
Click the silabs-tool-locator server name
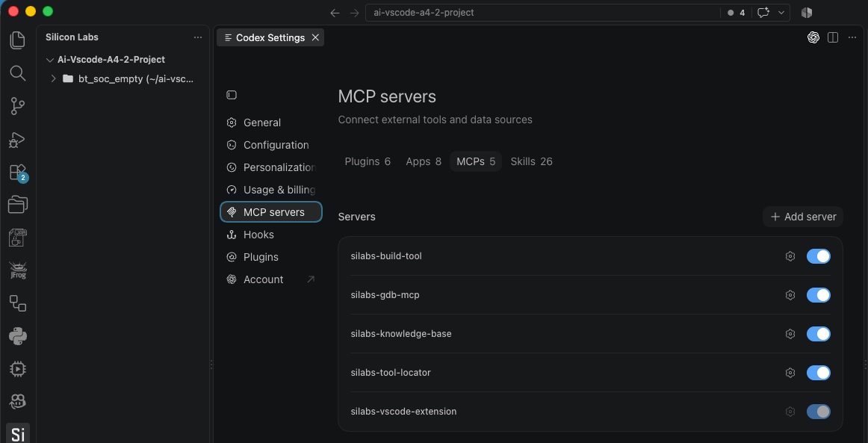391,372
